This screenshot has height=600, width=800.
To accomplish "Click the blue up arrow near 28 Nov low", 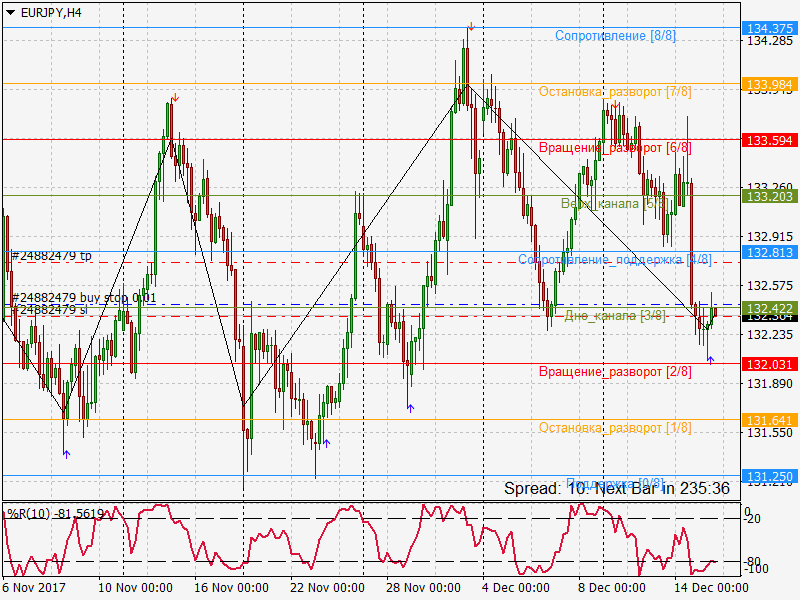I will pyautogui.click(x=411, y=408).
